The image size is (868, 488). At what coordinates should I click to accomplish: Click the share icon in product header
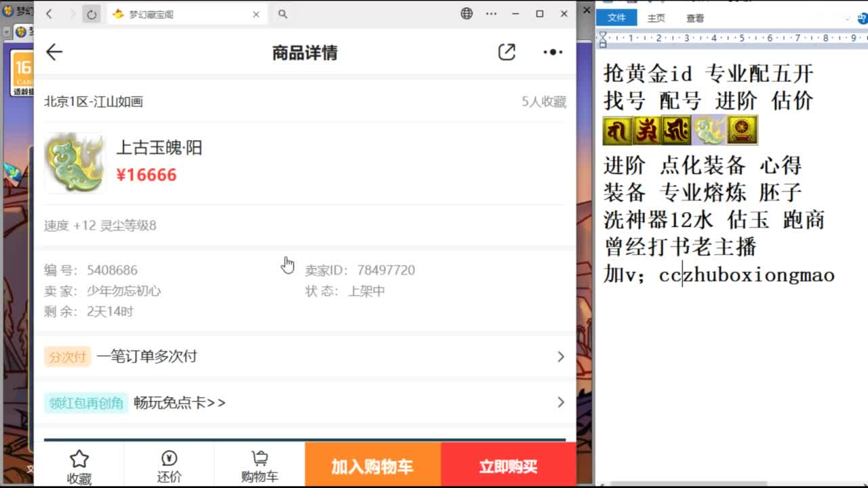tap(507, 52)
